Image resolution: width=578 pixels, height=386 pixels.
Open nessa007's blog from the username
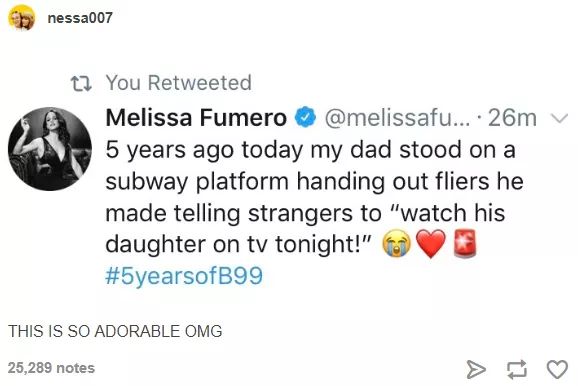tap(80, 18)
